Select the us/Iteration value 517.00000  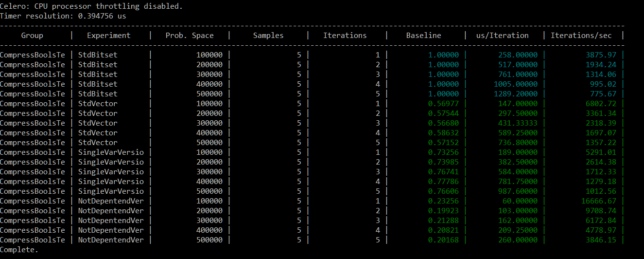[518, 65]
